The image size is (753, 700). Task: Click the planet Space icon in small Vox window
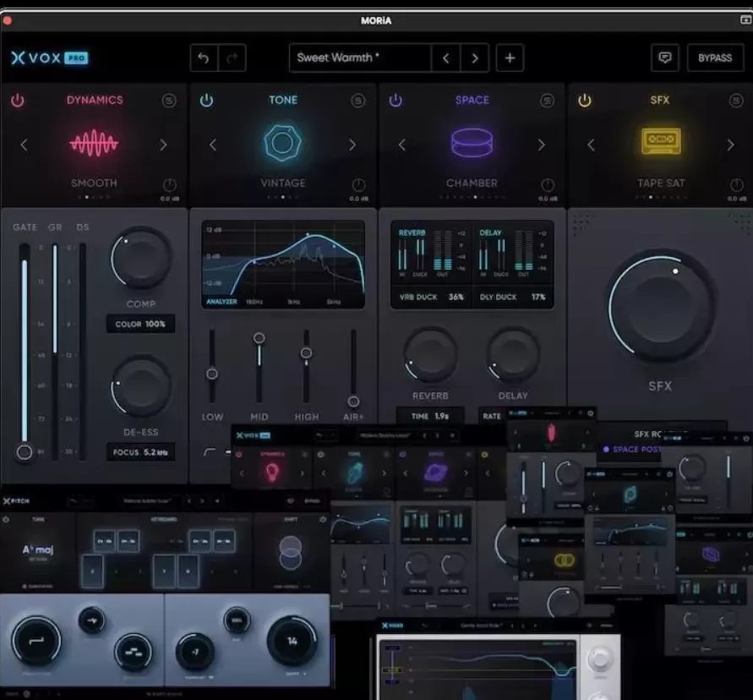pos(435,472)
